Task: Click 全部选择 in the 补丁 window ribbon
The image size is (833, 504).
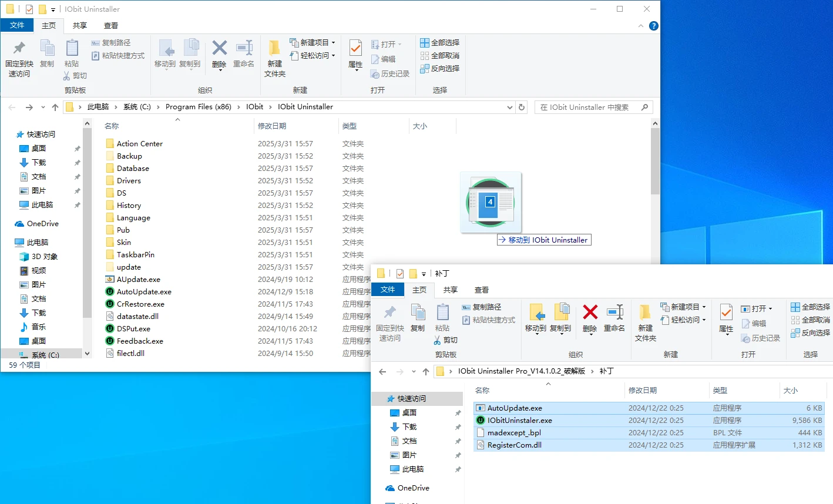Action: [811, 307]
